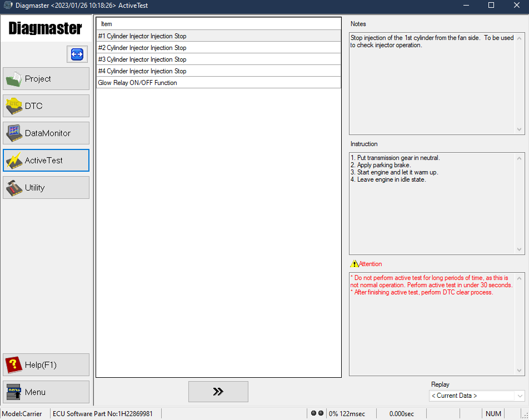Select #3 Cylinder Injector Injection Stop

(x=218, y=59)
